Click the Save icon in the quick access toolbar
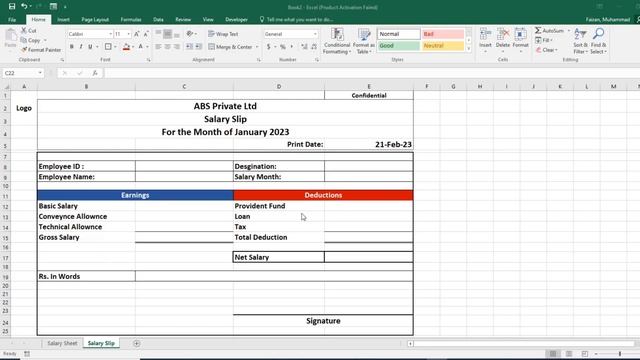This screenshot has height=360, width=640. pos(12,7)
